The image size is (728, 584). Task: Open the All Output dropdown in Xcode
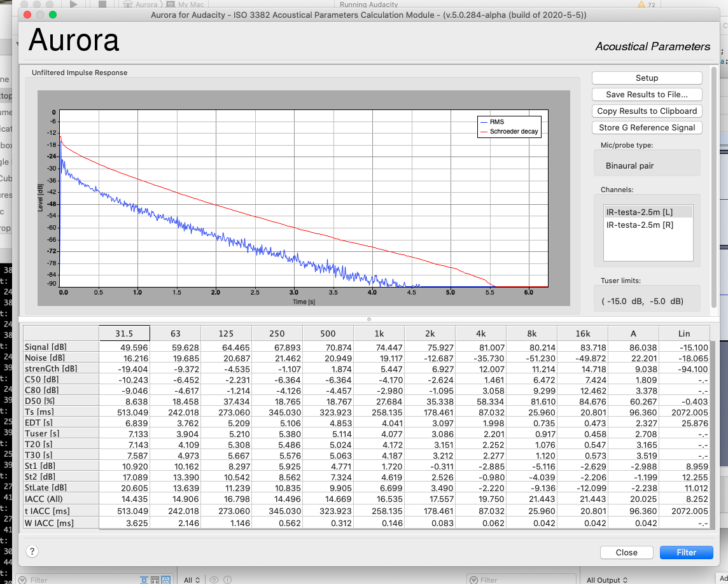[x=607, y=580]
